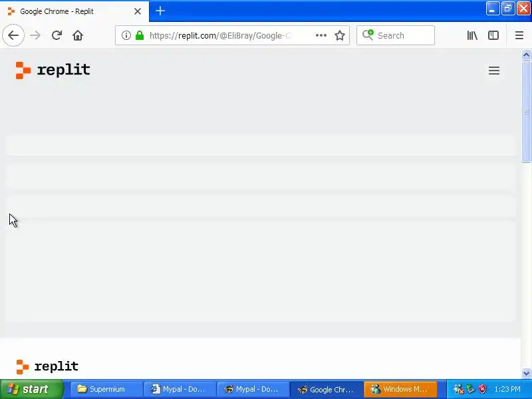The height and width of the screenshot is (399, 532).
Task: Restore down the browser window
Action: click(508, 9)
